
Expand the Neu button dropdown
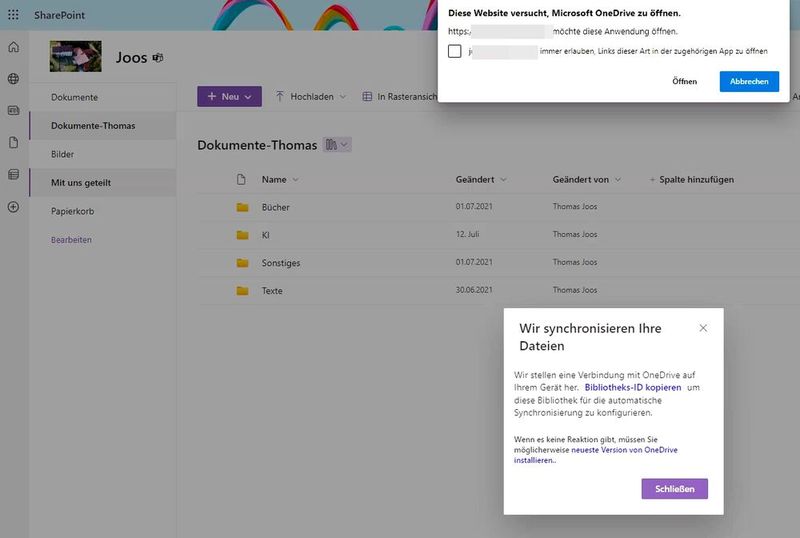tap(248, 97)
